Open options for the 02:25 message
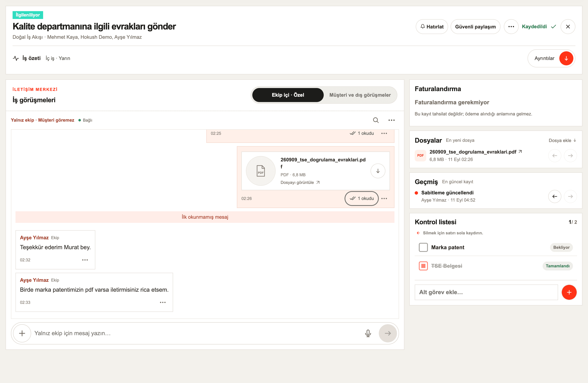The height and width of the screenshot is (383, 588). [x=384, y=133]
